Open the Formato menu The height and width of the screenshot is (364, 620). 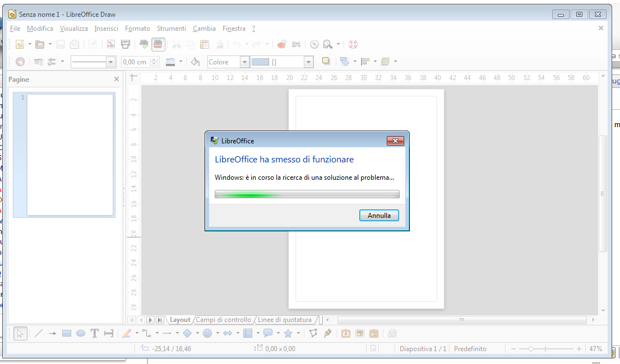pos(137,29)
